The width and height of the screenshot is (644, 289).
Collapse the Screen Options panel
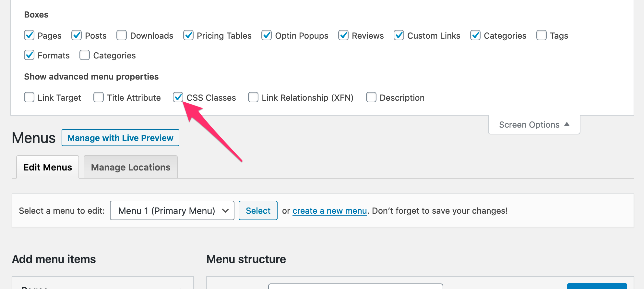click(534, 124)
